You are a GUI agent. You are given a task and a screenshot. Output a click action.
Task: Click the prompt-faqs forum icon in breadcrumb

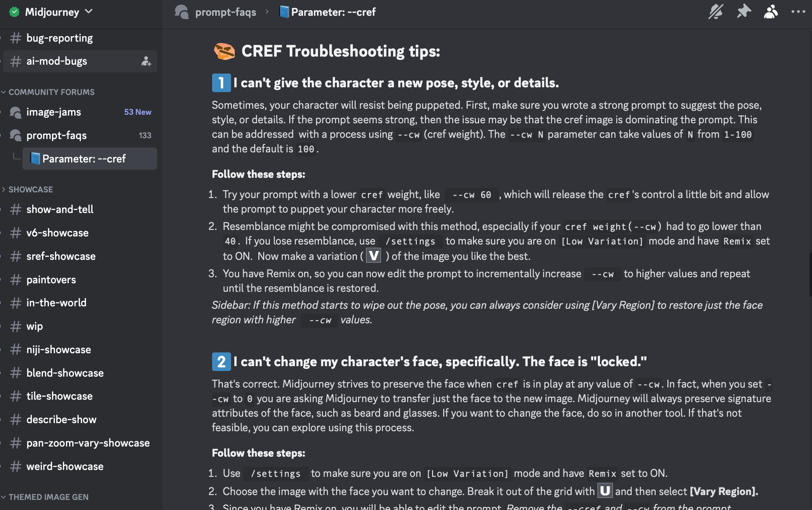182,12
